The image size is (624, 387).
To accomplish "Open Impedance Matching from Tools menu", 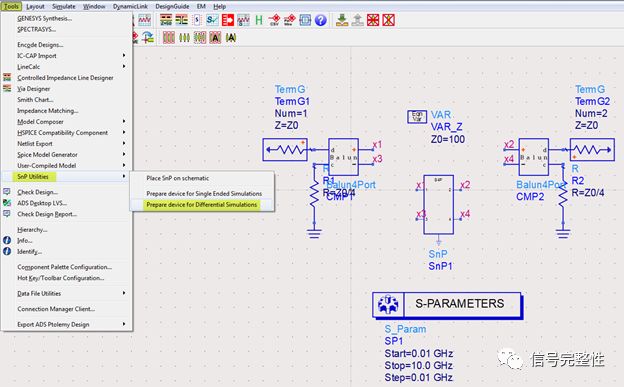I will click(67, 111).
